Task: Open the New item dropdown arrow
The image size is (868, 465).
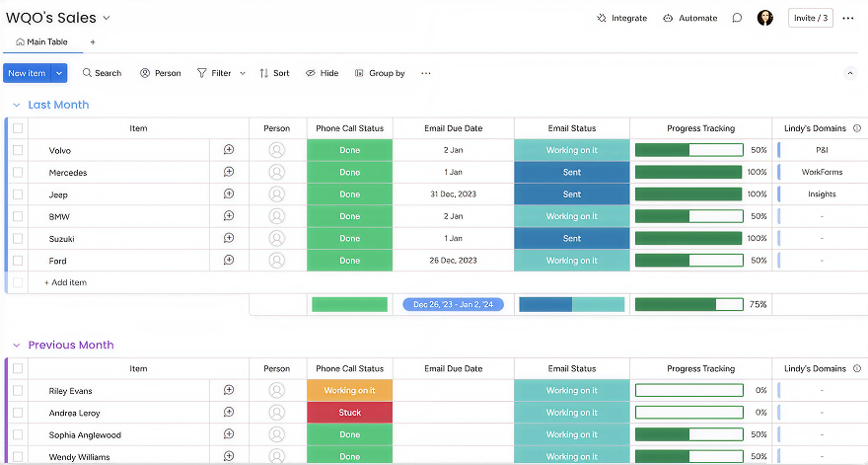Action: click(59, 73)
